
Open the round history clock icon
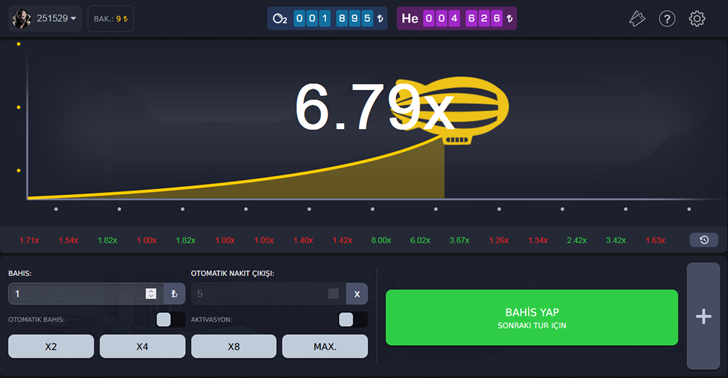704,240
